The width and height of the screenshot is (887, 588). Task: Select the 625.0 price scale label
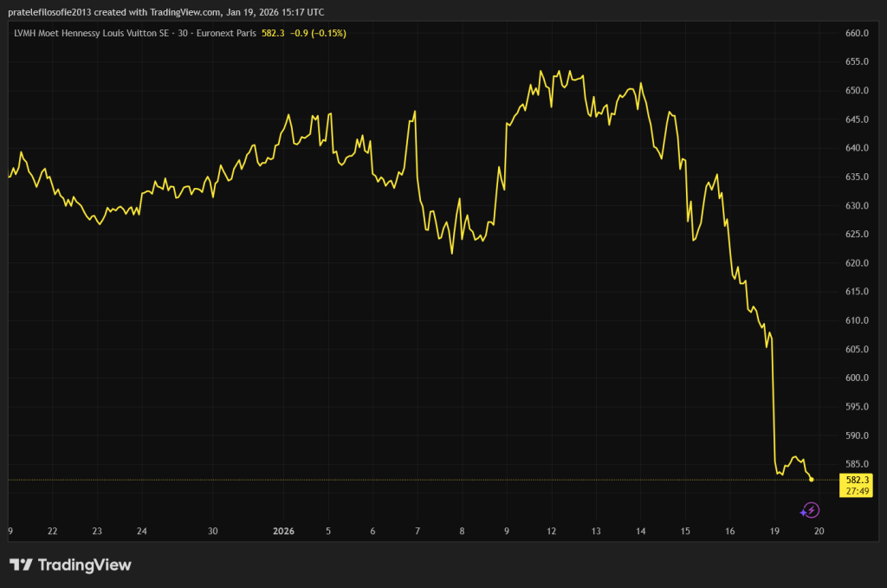(x=856, y=235)
